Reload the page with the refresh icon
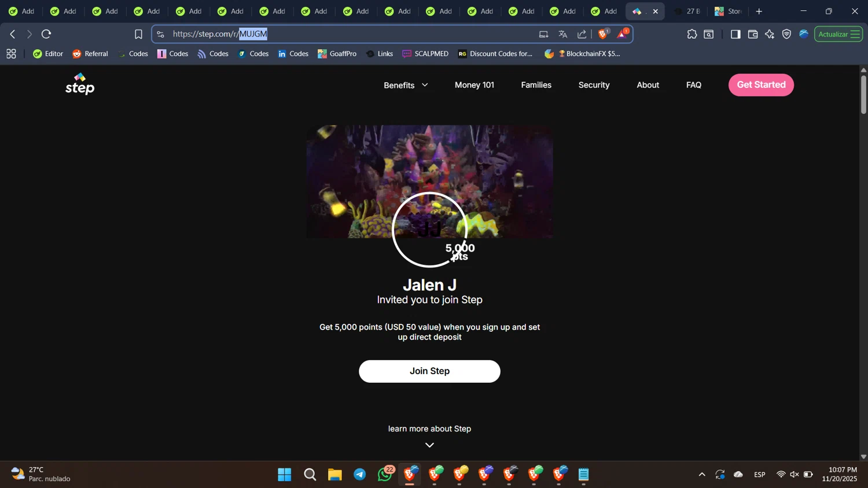This screenshot has width=868, height=488. point(47,34)
